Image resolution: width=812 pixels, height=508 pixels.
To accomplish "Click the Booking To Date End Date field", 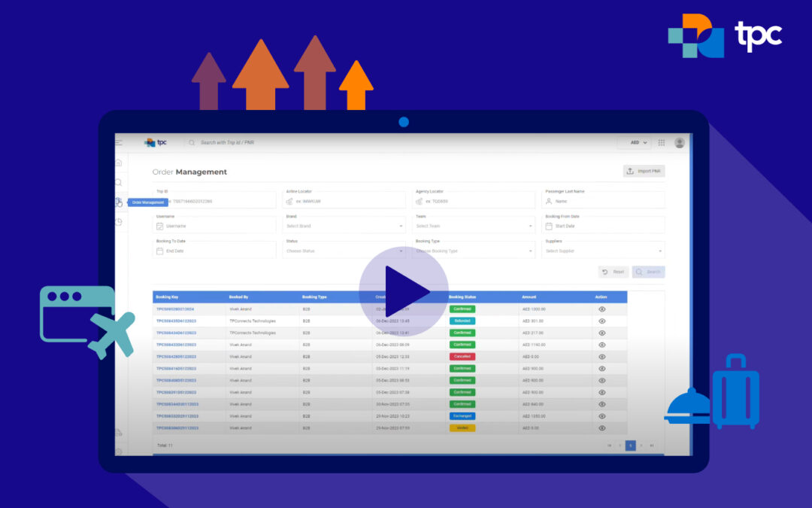I will click(x=214, y=251).
